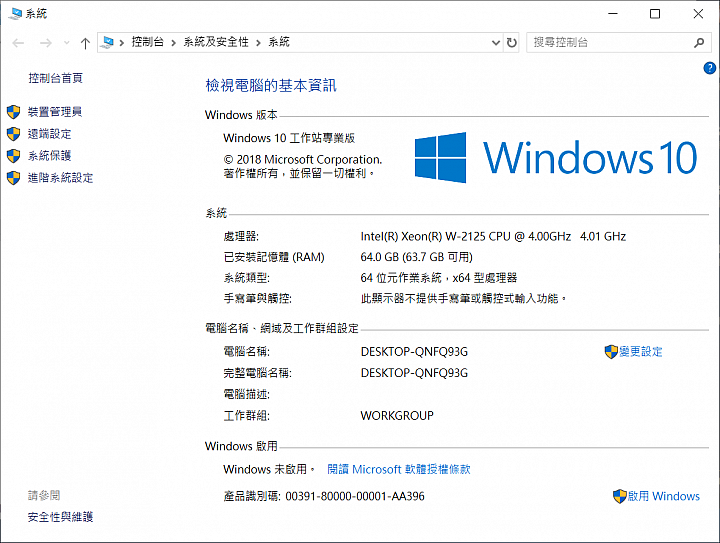Viewport: 720px width, 543px height.
Task: Open 控制台首頁 link
Action: coord(56,78)
